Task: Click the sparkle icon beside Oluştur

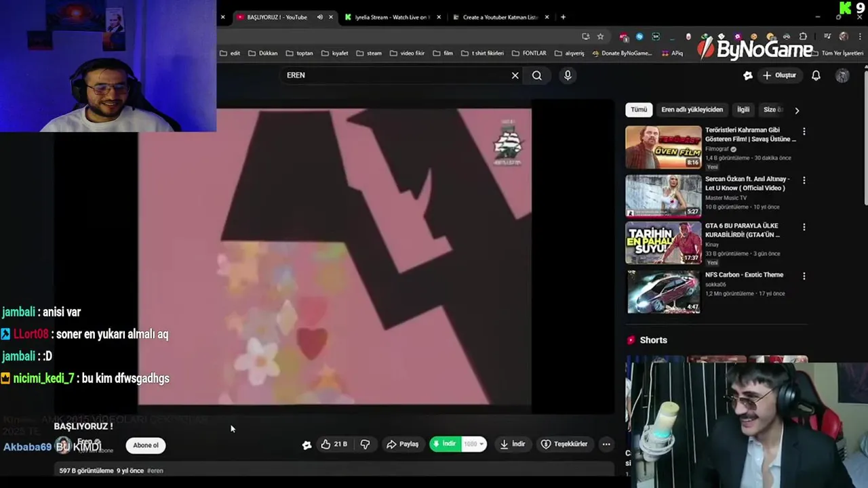Action: click(747, 75)
